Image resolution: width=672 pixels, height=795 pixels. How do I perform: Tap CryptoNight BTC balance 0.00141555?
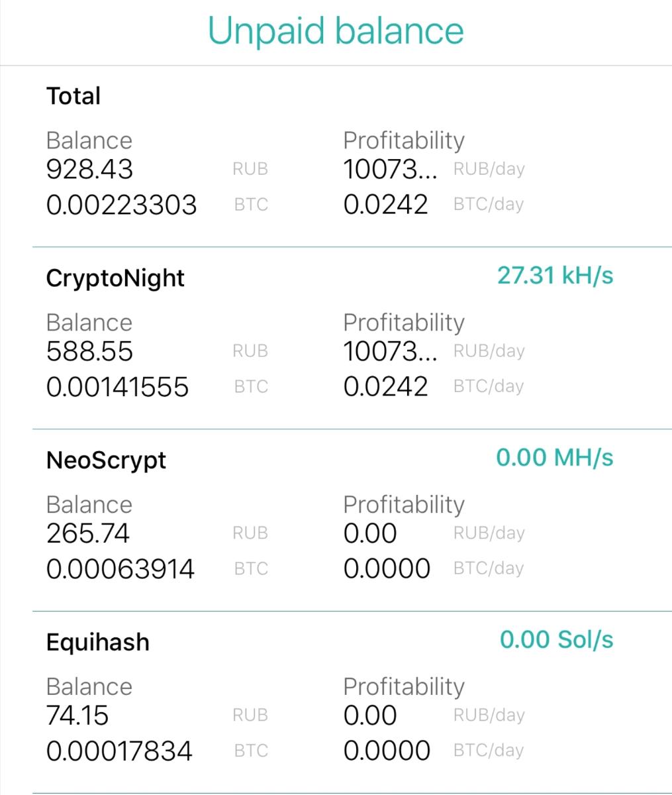click(x=117, y=387)
